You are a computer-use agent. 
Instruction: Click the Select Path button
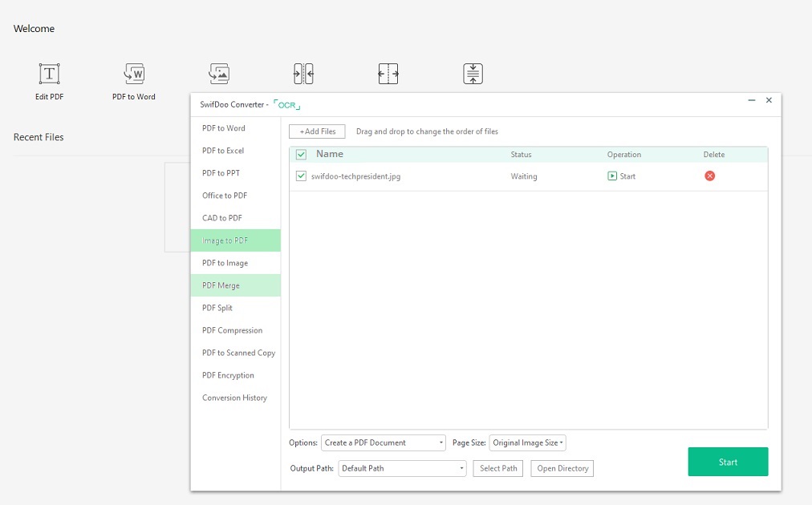pyautogui.click(x=498, y=468)
